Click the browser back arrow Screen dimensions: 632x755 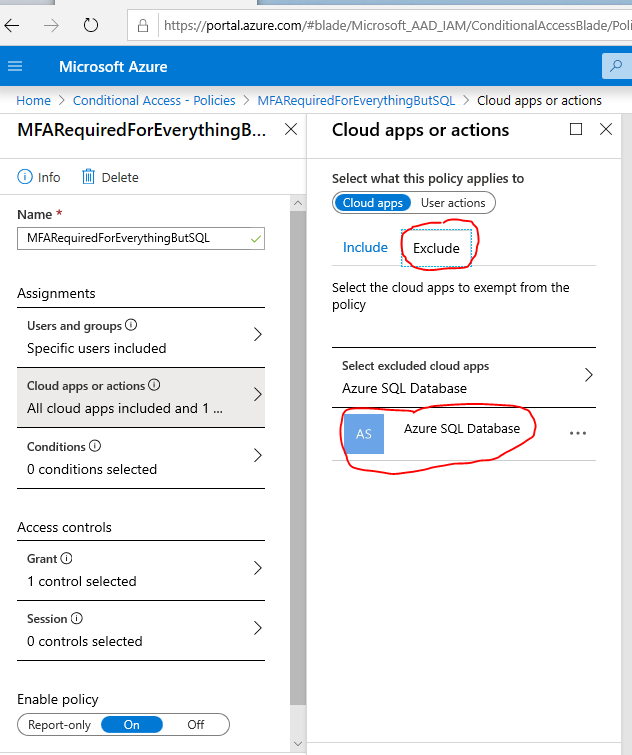[x=12, y=25]
